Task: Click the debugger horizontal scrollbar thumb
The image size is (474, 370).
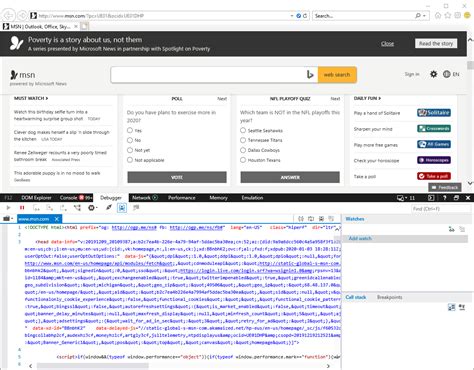Action: point(92,366)
